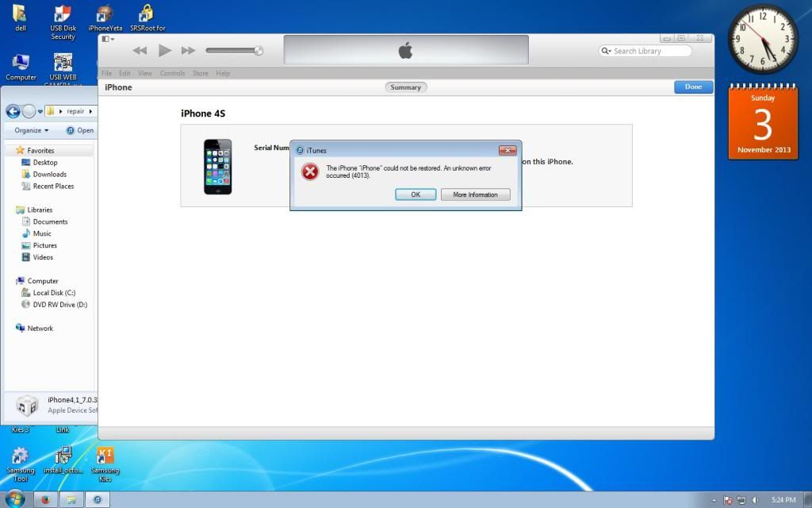The height and width of the screenshot is (508, 812).
Task: Open the iTunes window menu dropdown icon
Action: point(108,39)
